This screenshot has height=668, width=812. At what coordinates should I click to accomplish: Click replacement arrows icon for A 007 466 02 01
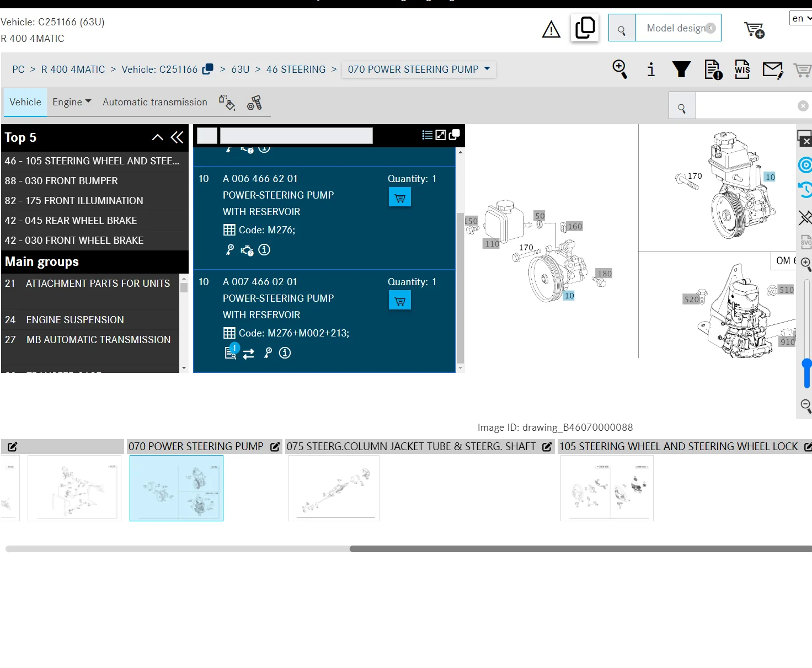point(249,354)
